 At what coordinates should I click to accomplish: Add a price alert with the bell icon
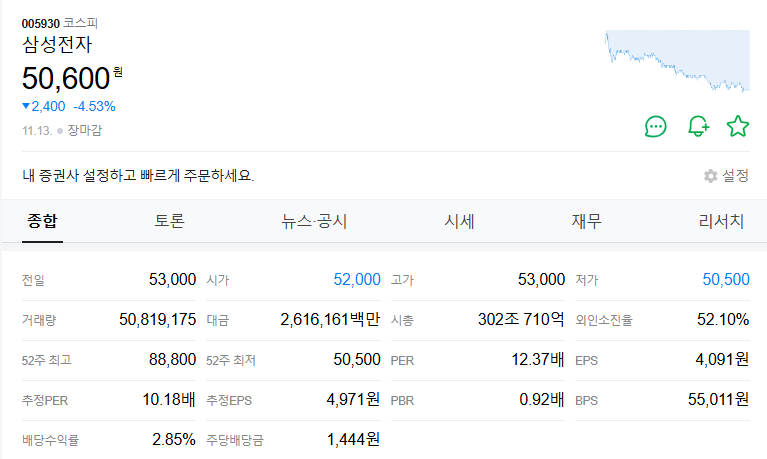(699, 127)
